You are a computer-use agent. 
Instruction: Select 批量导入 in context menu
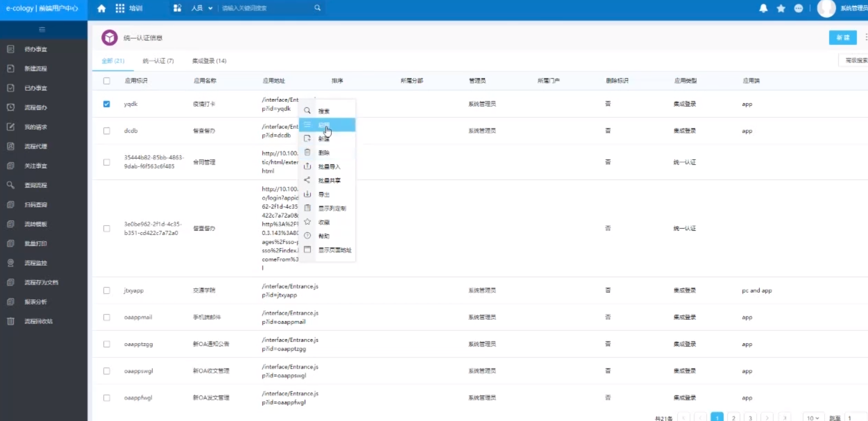pos(327,166)
